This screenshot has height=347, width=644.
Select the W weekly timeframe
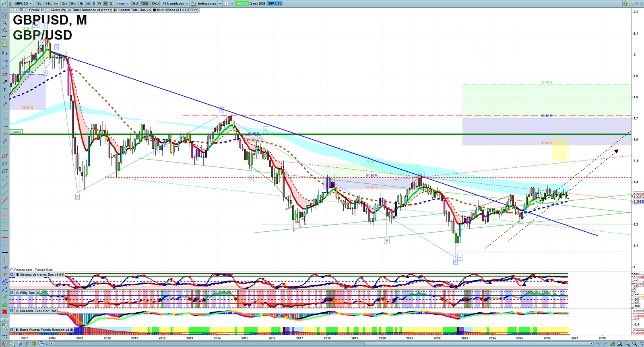pos(100,4)
